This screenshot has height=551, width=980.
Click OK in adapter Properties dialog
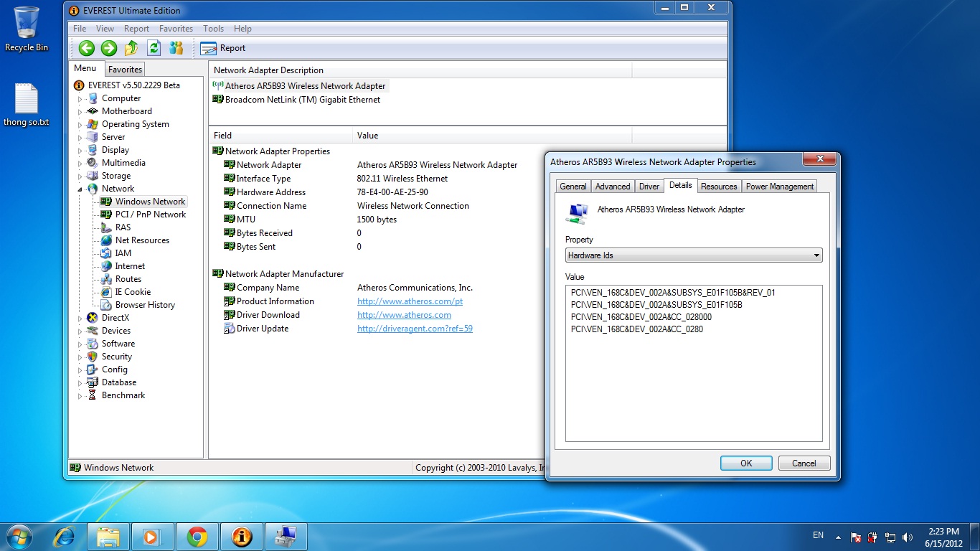[x=746, y=463]
